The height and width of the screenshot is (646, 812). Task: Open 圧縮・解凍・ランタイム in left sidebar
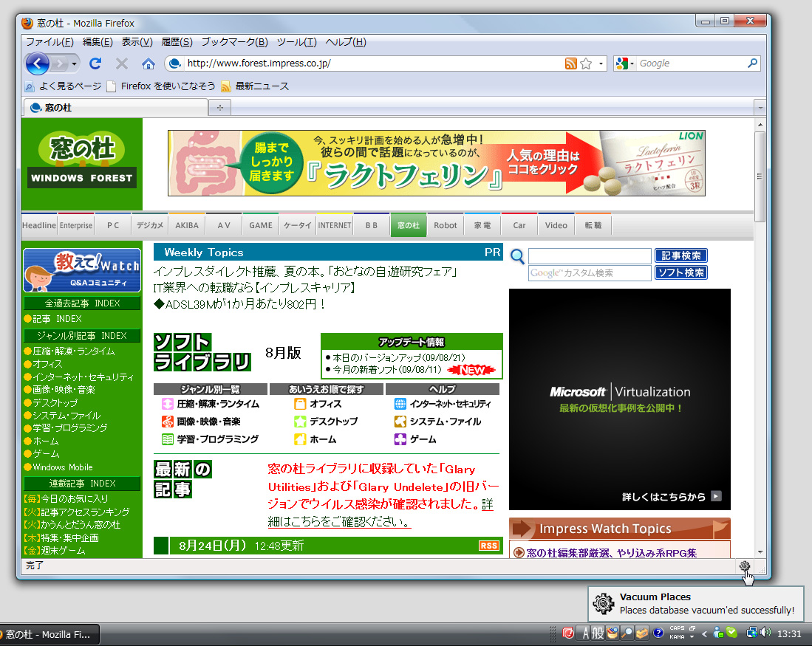(74, 351)
